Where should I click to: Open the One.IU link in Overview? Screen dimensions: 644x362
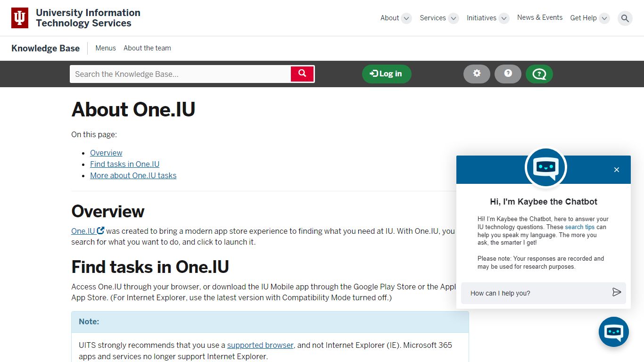pos(83,231)
